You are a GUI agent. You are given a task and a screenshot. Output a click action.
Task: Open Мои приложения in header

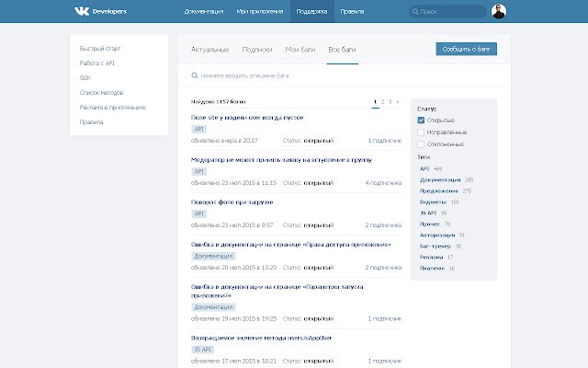[x=260, y=12]
